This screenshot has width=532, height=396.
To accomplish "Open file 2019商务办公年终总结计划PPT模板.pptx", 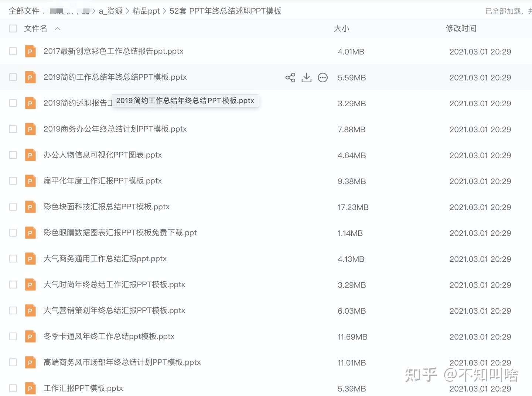I will [x=115, y=129].
